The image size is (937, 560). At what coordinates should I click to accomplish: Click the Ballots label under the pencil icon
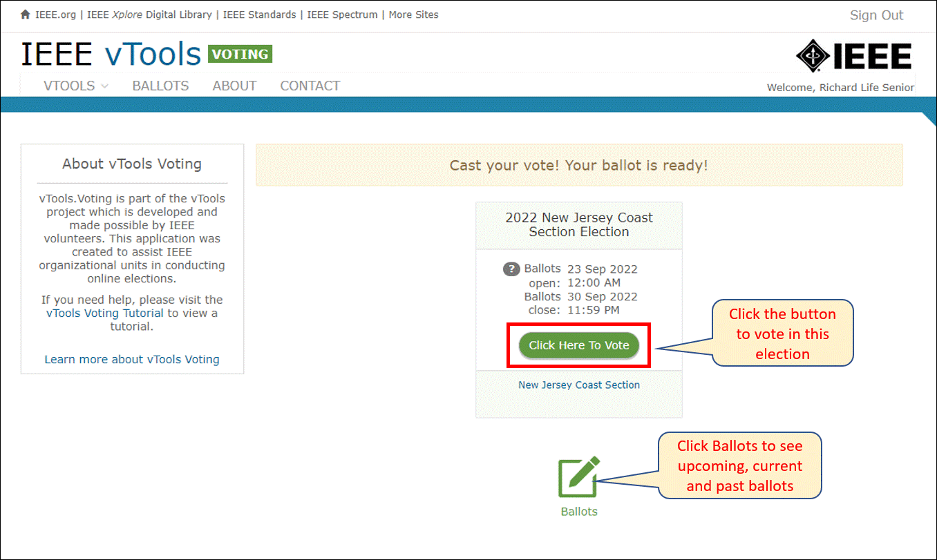click(579, 512)
